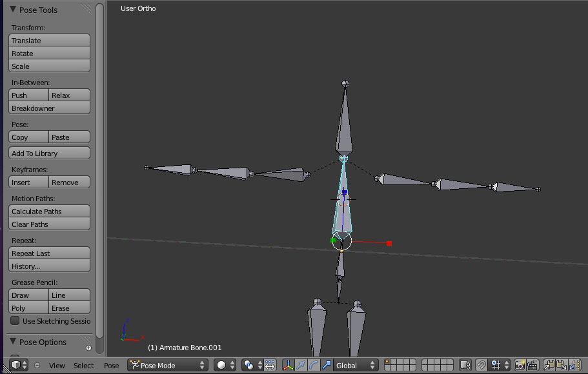Click the Calculate Paths button
The height and width of the screenshot is (374, 588).
(x=50, y=212)
